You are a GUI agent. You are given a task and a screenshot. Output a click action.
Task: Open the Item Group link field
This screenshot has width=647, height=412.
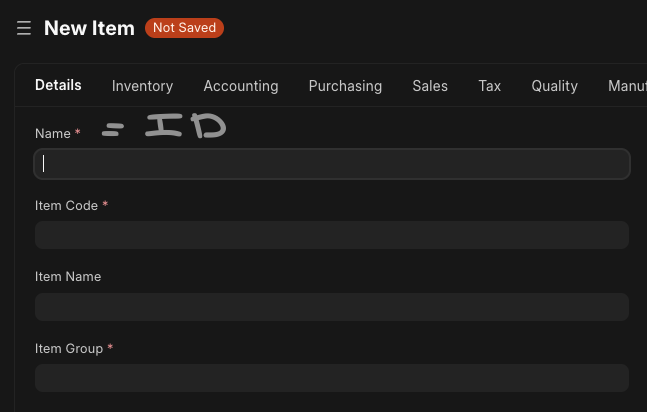pyautogui.click(x=332, y=378)
